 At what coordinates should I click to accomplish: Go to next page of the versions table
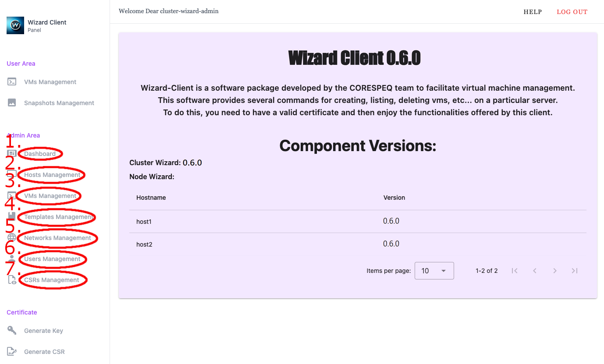click(555, 271)
